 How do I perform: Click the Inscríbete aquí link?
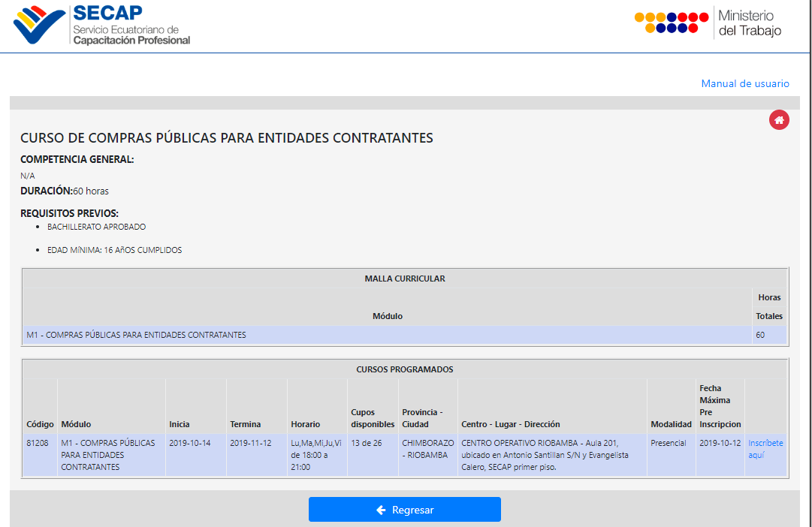pyautogui.click(x=765, y=447)
